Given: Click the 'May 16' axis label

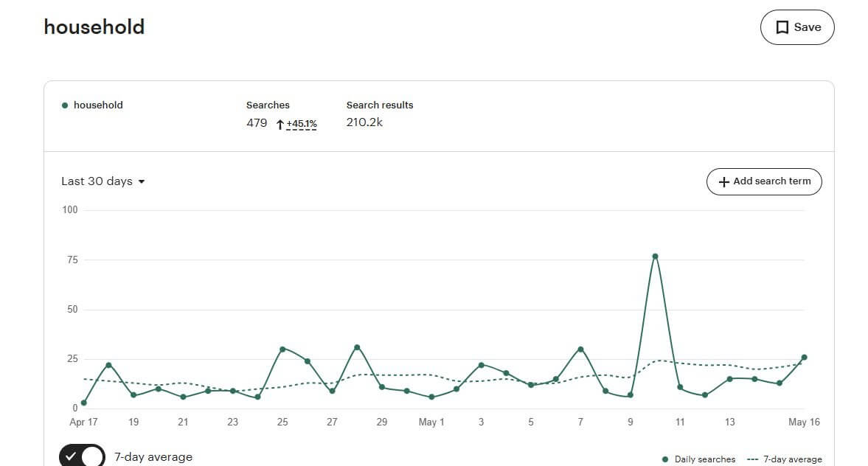Looking at the screenshot, I should pos(804,422).
